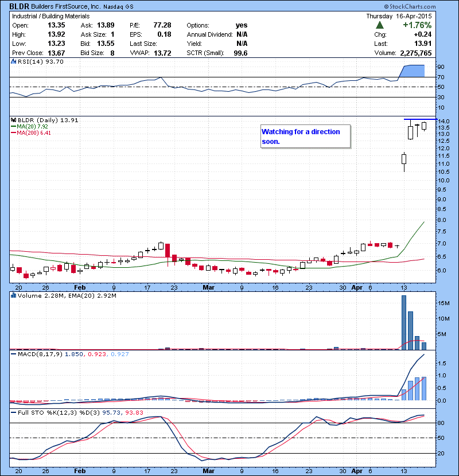Click the 15M volume axis label

click(444, 303)
